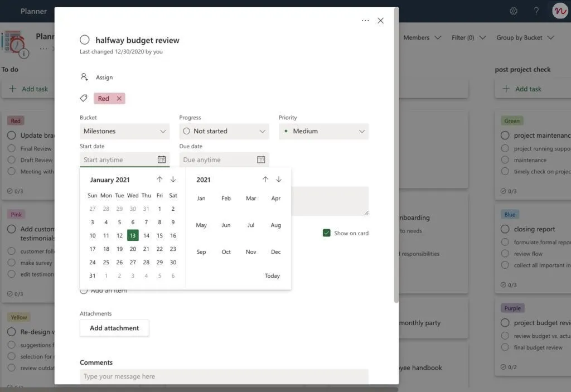Select January 13 in the calendar
This screenshot has width=571, height=392.
133,235
